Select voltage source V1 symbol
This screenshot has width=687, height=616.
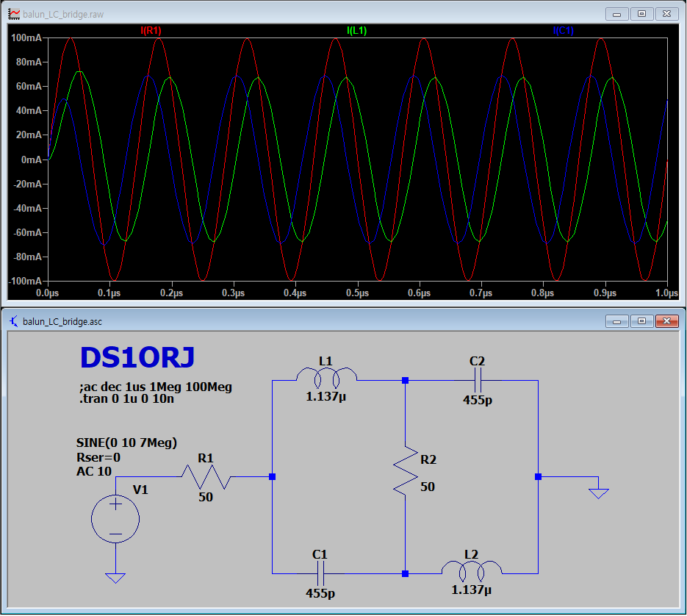pyautogui.click(x=115, y=519)
